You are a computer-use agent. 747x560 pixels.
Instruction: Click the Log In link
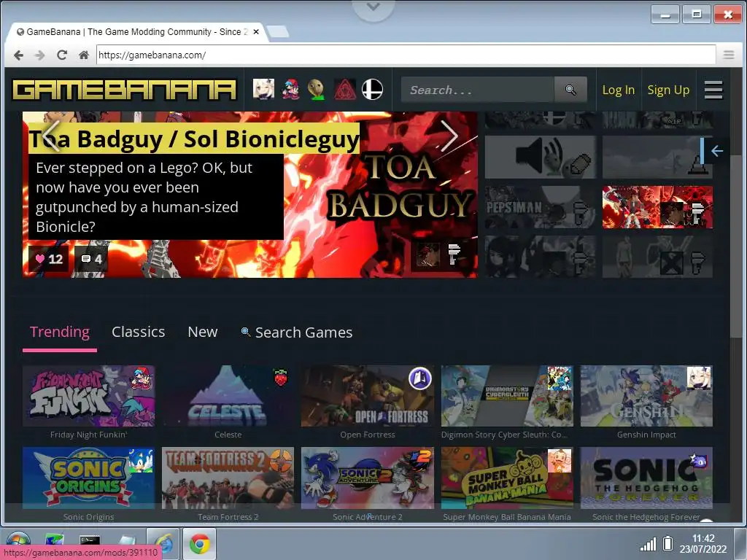click(619, 90)
